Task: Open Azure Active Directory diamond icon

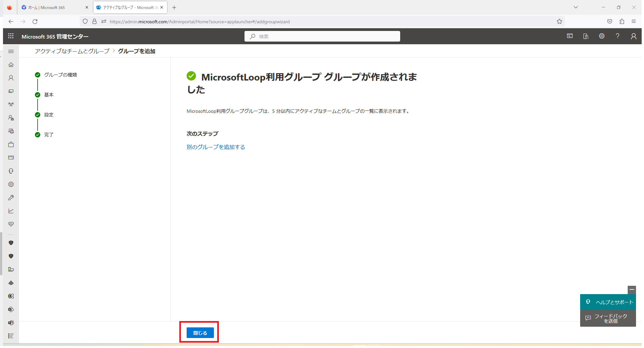Action: point(11,283)
